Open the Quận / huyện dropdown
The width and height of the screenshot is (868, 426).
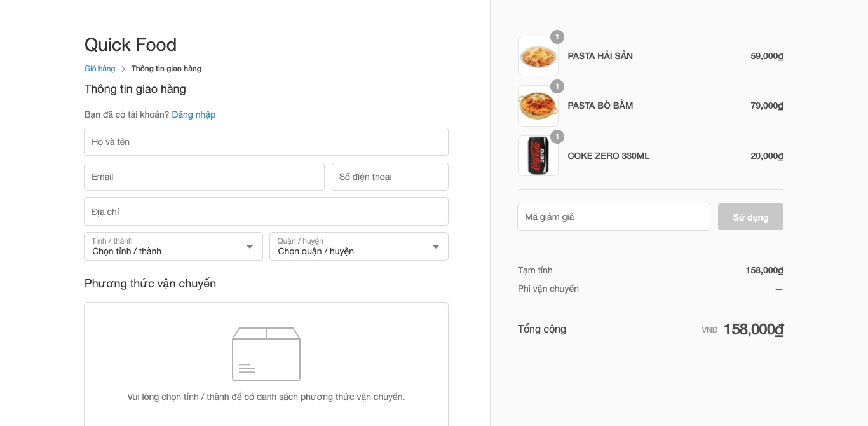coord(359,246)
